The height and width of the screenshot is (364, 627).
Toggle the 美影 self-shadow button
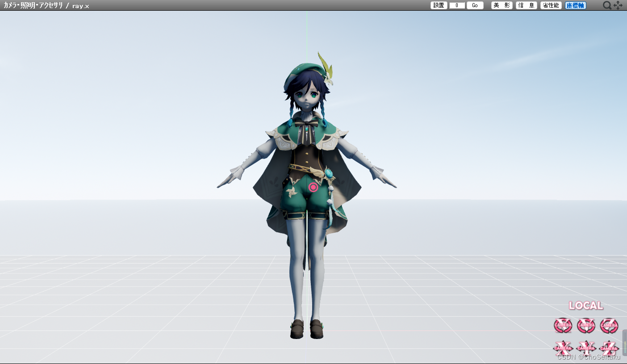point(502,5)
